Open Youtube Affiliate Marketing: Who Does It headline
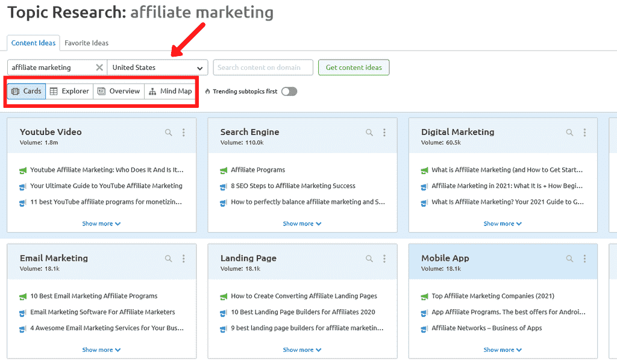Viewport: 617px width, 364px height. coord(107,170)
